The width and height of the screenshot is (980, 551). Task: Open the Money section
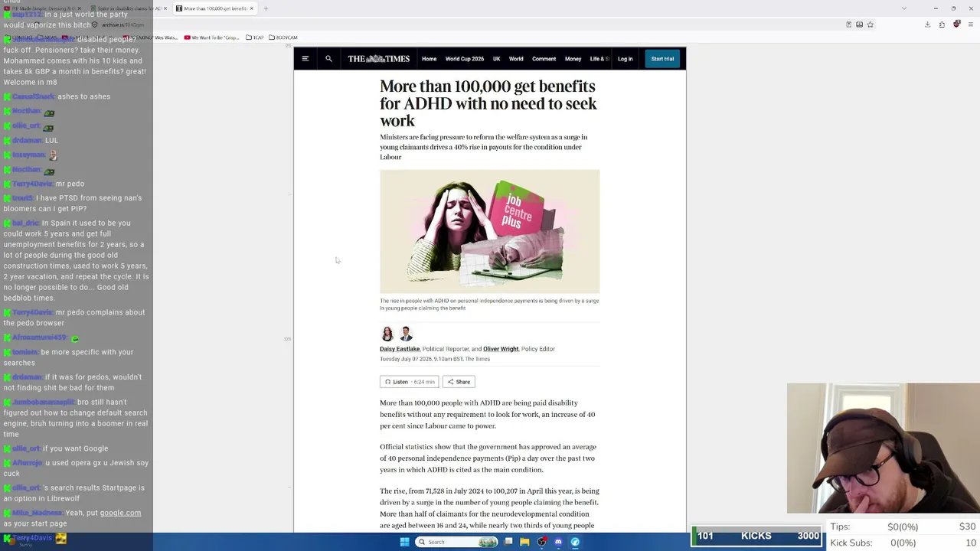point(573,59)
